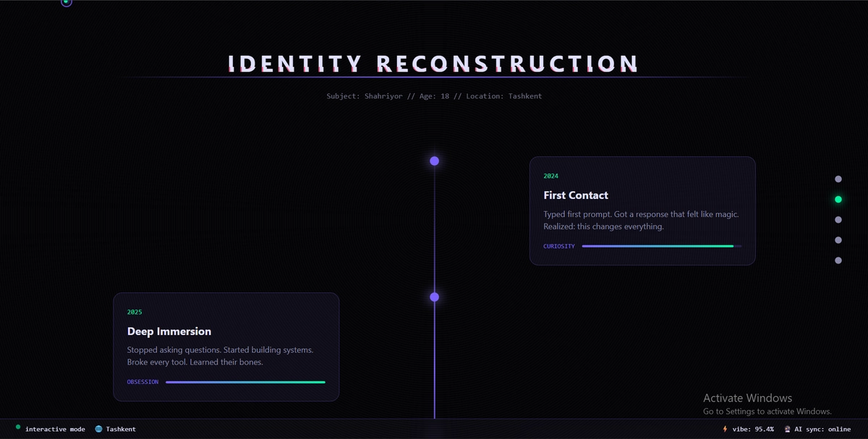Image resolution: width=868 pixels, height=439 pixels.
Task: Click the lightning bolt vibe icon
Action: pos(725,429)
